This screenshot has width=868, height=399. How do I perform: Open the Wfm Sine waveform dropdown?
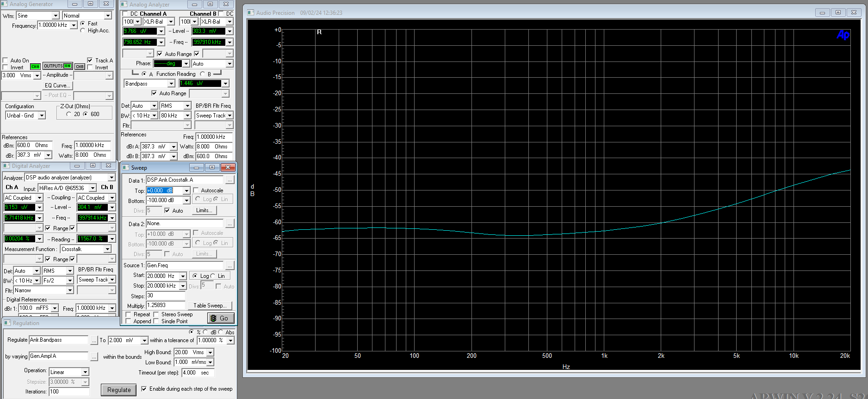tap(56, 16)
